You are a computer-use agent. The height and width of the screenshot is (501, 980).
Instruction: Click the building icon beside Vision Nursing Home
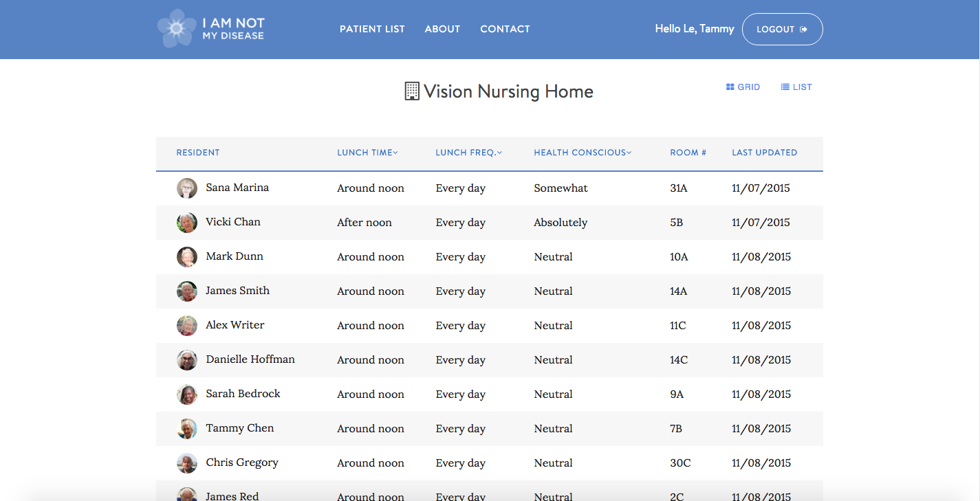[x=412, y=91]
